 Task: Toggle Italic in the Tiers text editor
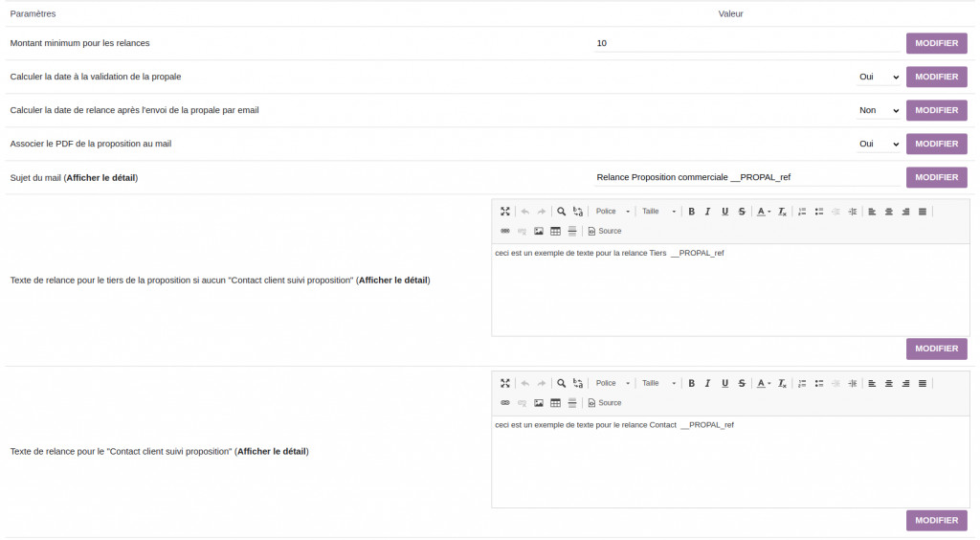click(x=707, y=212)
